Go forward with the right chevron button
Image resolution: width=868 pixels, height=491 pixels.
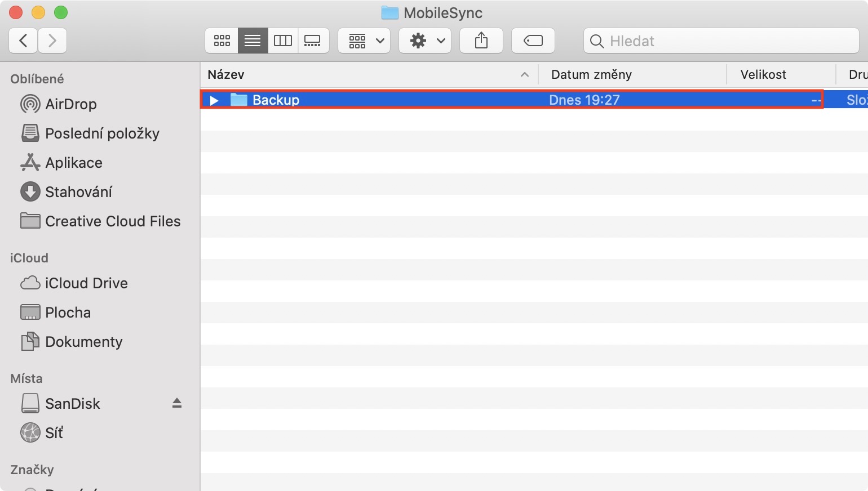[52, 41]
